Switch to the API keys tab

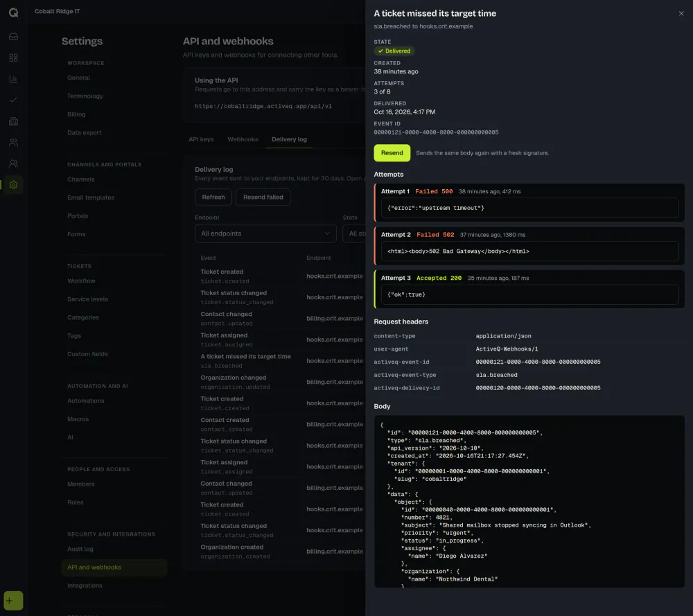201,139
